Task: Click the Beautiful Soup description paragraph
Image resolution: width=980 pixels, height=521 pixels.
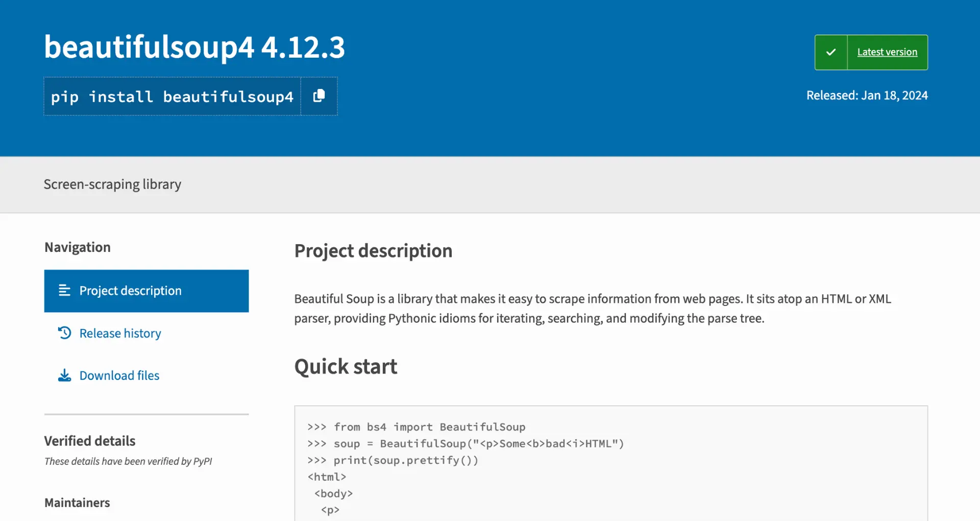Action: click(x=593, y=309)
